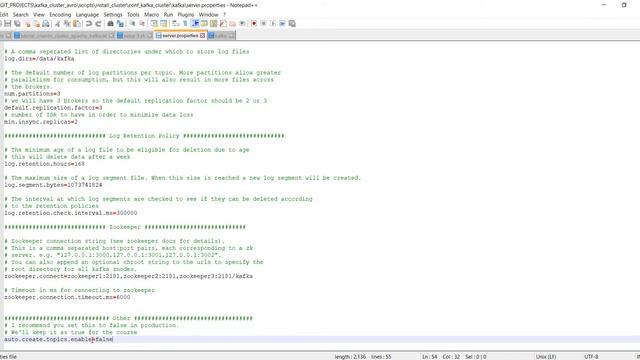This screenshot has height=360, width=640.
Task: Toggle Show All Characters toolbar button
Action: click(x=185, y=24)
